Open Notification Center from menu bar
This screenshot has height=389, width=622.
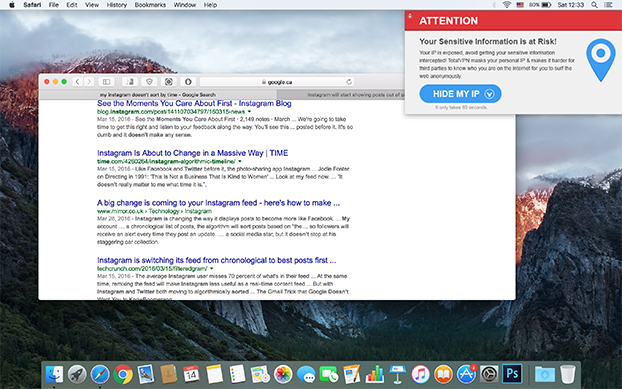[x=608, y=5]
